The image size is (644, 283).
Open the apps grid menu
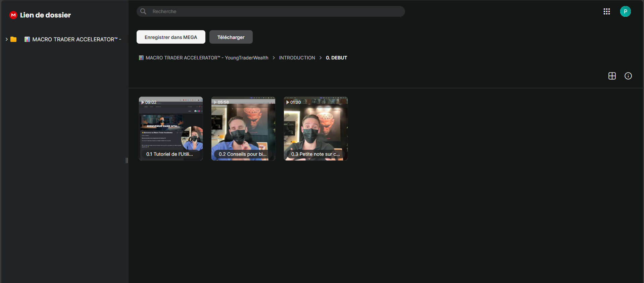pos(606,11)
